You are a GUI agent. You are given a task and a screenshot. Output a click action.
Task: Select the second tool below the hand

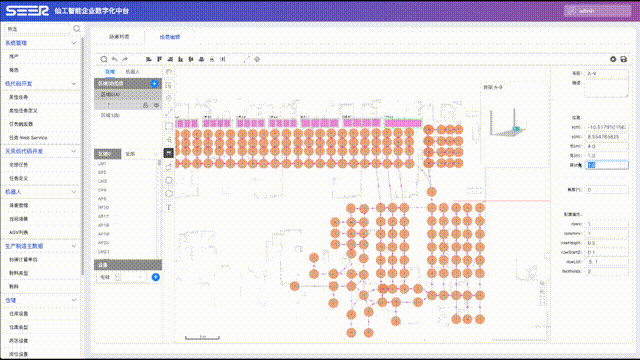click(169, 85)
